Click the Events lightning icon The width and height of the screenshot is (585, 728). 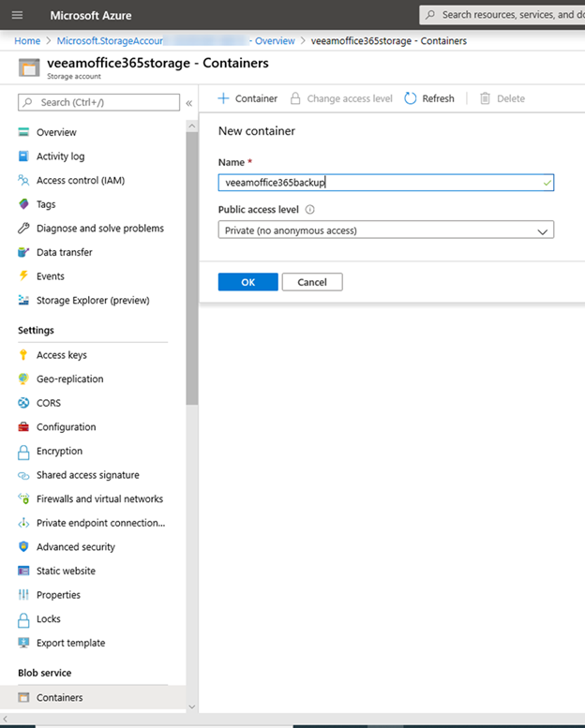[x=23, y=276]
